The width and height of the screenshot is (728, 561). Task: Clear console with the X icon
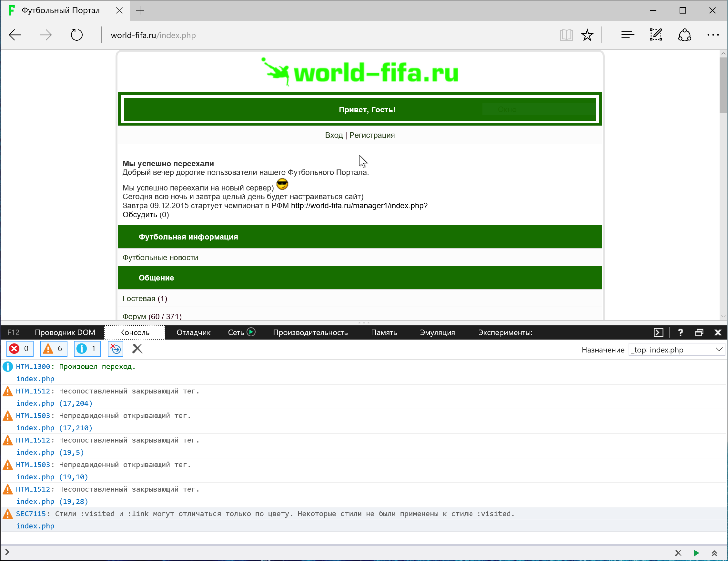pos(137,349)
